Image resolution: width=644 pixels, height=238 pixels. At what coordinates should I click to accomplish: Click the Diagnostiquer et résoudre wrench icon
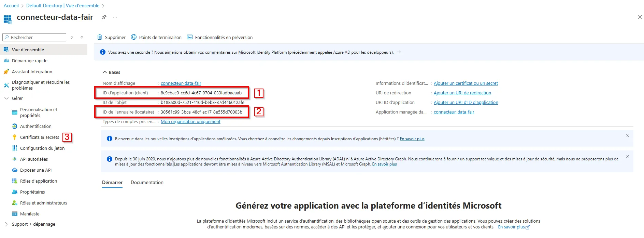(6, 85)
